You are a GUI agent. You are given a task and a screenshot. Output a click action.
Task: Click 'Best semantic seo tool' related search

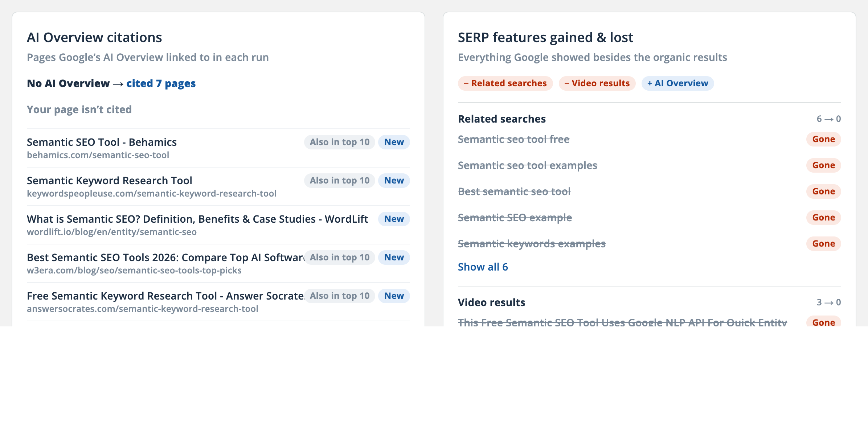click(x=514, y=191)
